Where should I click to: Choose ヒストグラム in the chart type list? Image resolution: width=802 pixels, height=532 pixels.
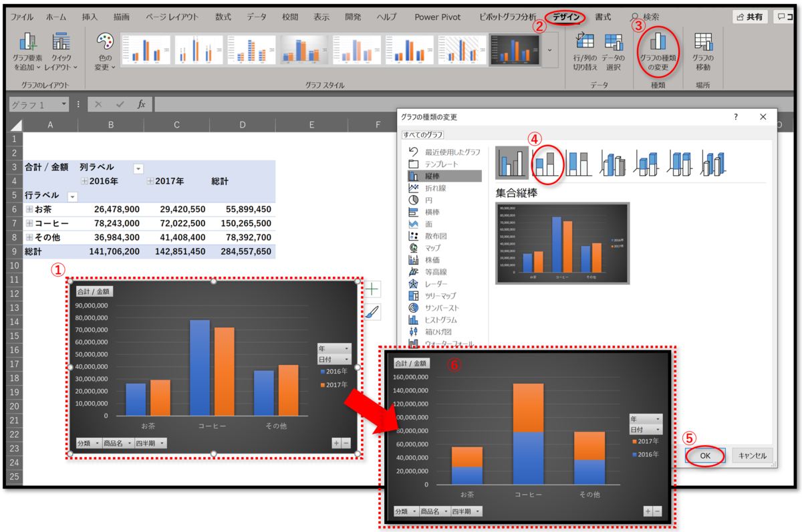pos(444,319)
